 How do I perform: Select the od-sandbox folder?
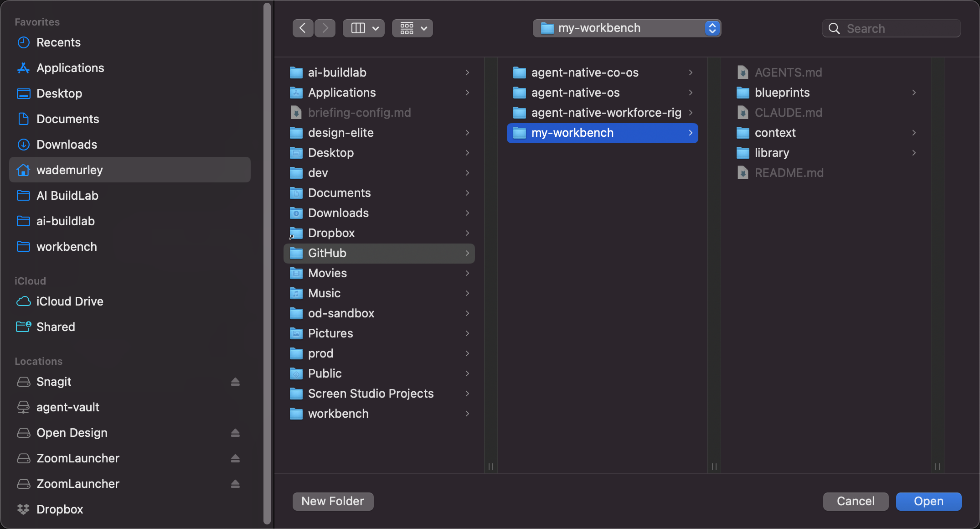pos(379,313)
